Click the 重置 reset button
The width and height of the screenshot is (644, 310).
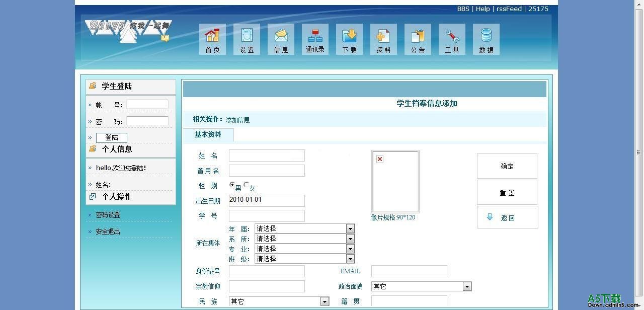coord(507,192)
